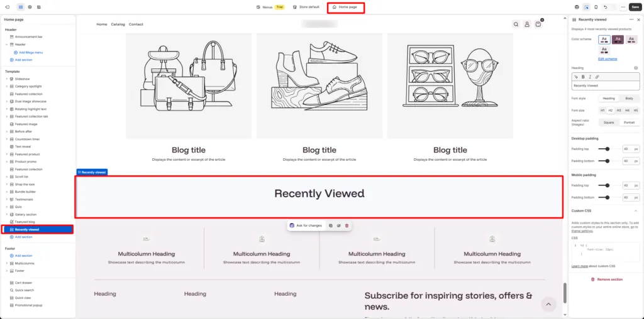Connect dynamic source for Heading

(636, 68)
